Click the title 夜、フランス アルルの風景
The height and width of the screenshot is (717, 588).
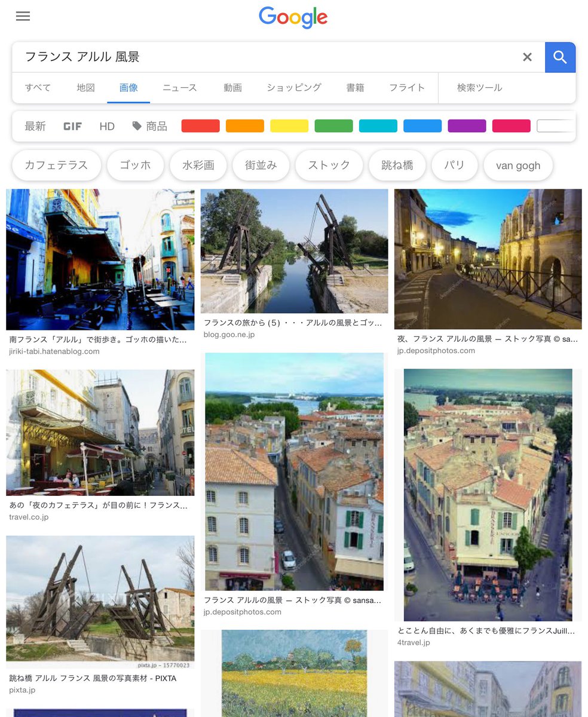pos(488,338)
